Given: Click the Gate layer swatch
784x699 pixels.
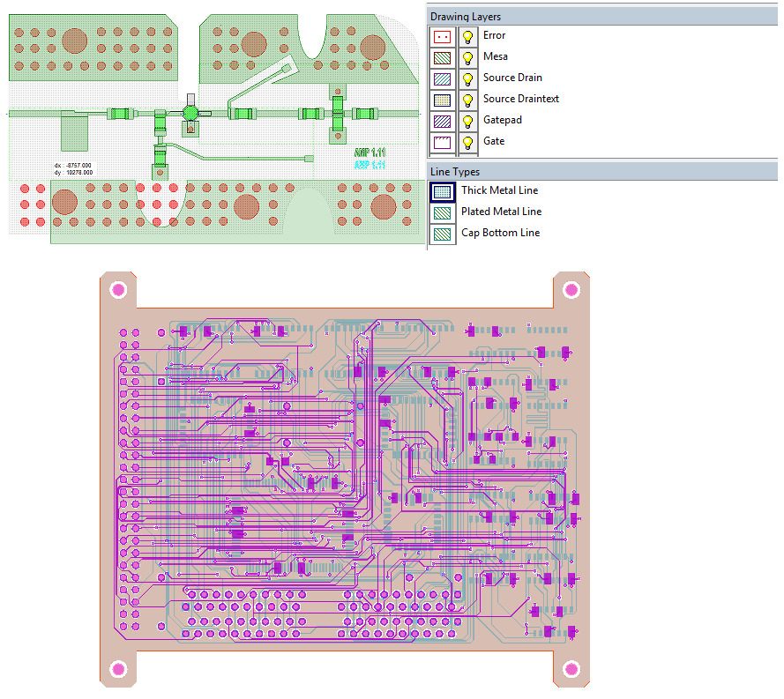Looking at the screenshot, I should point(442,143).
